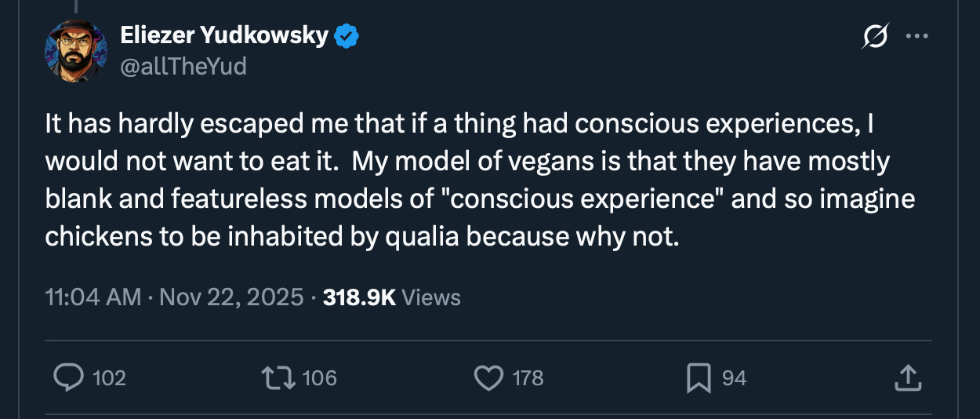Like the post with the heart icon
The image size is (980, 419).
[x=489, y=378]
